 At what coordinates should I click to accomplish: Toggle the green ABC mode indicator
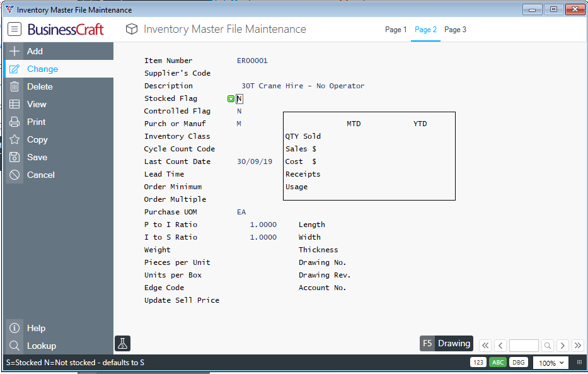coord(498,363)
